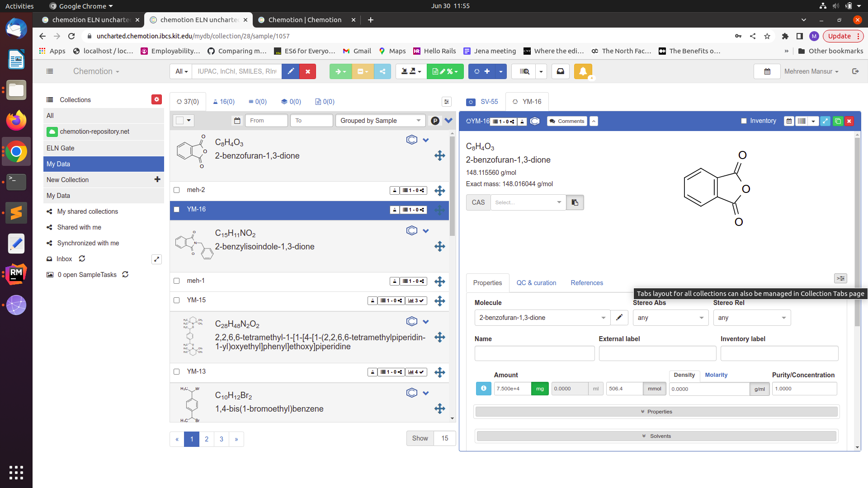Click the red Collections settings gear
Image resolution: width=868 pixels, height=488 pixels.
[156, 99]
